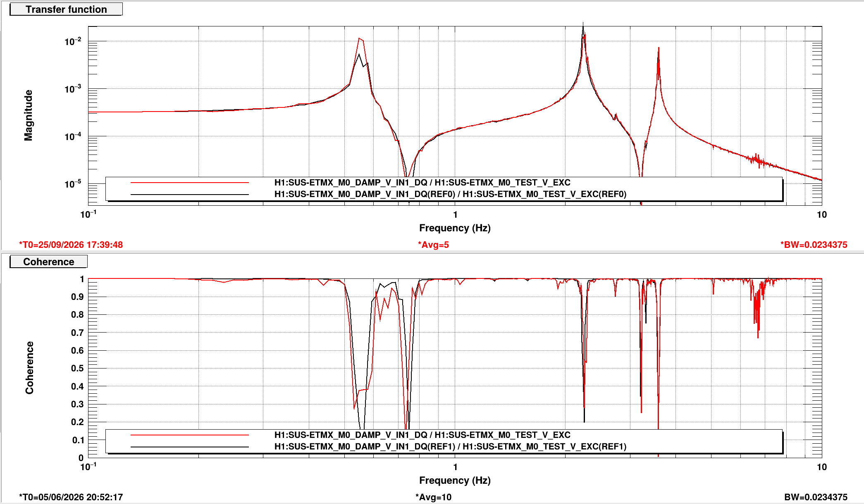Click the red T0=25/09/2026 timestamp
Screen dimensions: 864x504
(x=71, y=245)
